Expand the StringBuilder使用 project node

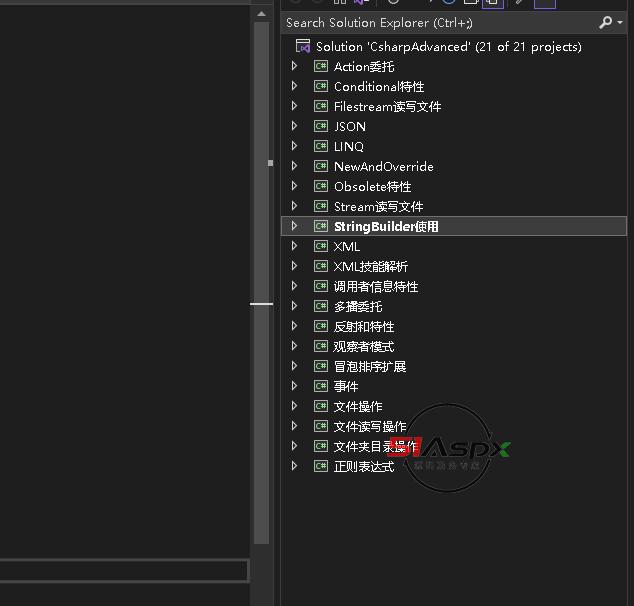point(295,226)
